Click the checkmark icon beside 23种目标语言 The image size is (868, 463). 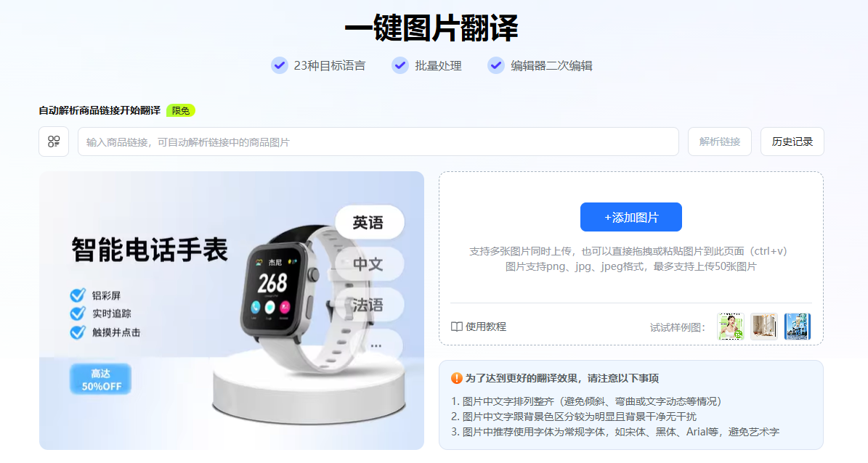[280, 65]
